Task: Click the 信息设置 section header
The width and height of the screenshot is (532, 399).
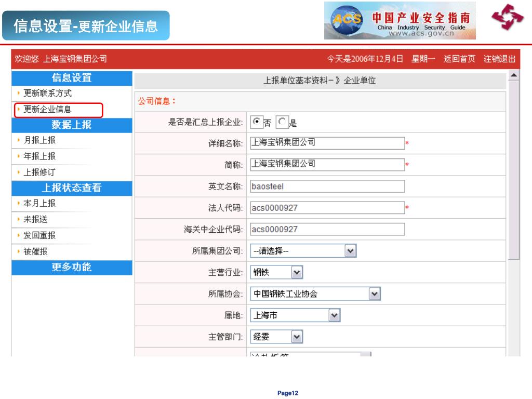Action: pyautogui.click(x=72, y=78)
